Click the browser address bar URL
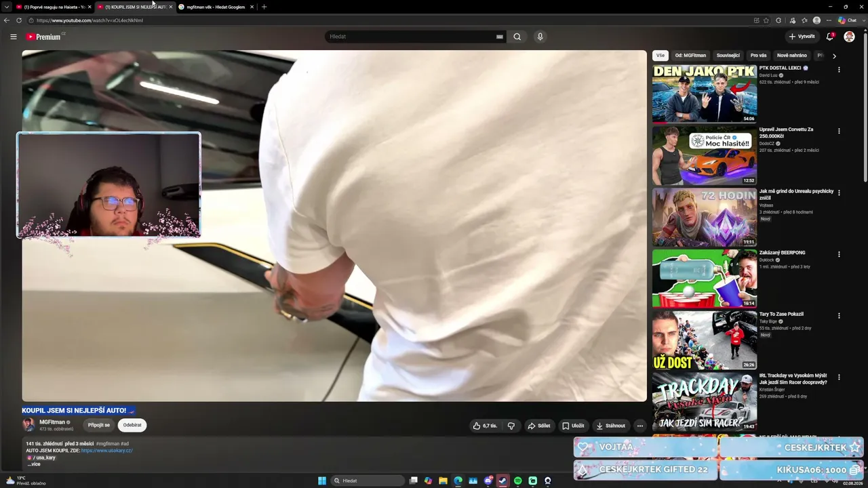Screen dimensions: 868x488 [90, 20]
